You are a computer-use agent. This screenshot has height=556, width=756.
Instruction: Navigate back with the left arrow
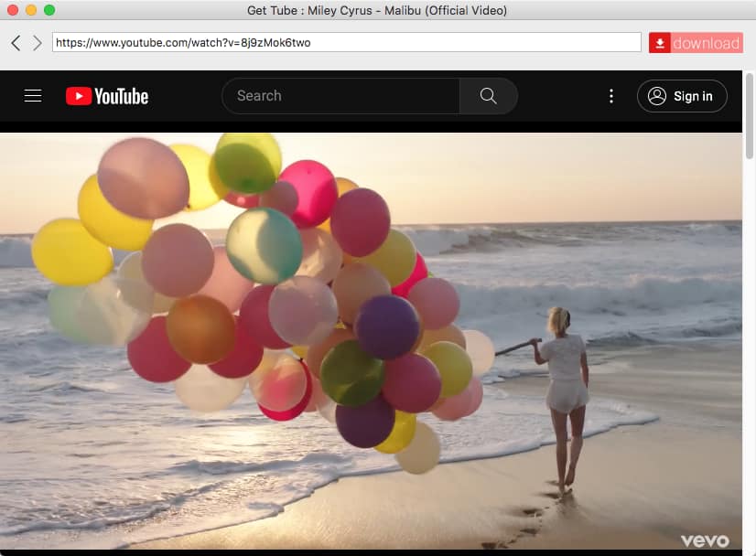click(15, 42)
